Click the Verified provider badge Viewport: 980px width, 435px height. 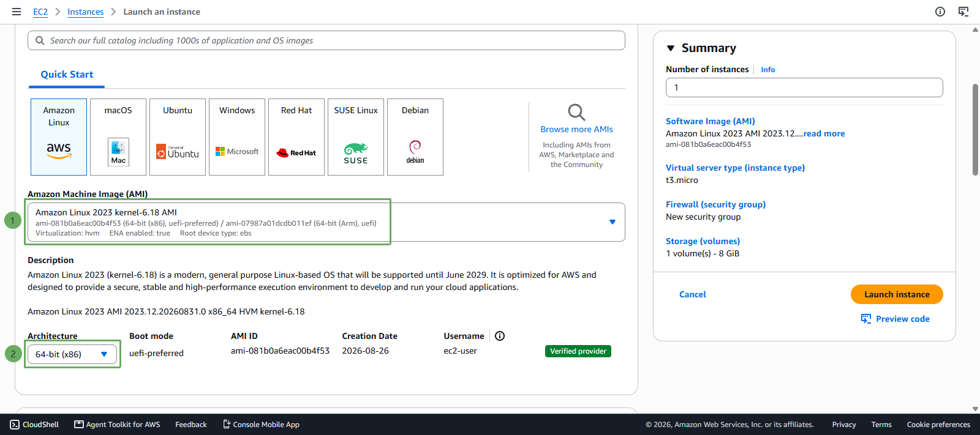pos(578,351)
